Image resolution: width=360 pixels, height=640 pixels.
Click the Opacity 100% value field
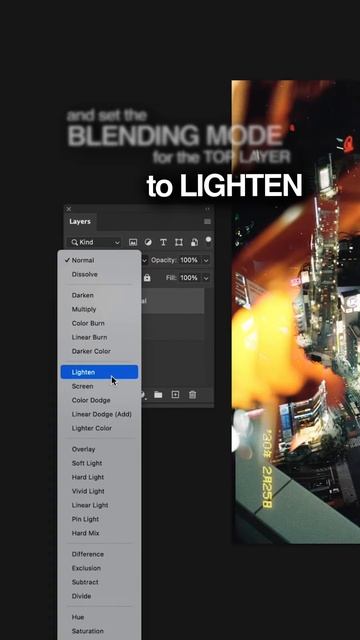click(189, 260)
